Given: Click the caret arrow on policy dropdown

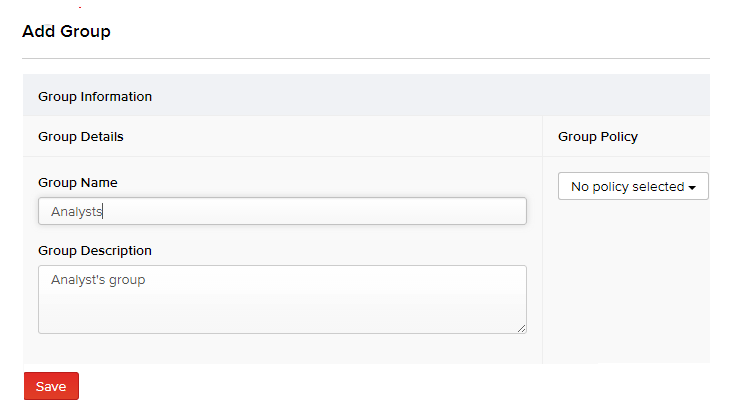Looking at the screenshot, I should (692, 187).
